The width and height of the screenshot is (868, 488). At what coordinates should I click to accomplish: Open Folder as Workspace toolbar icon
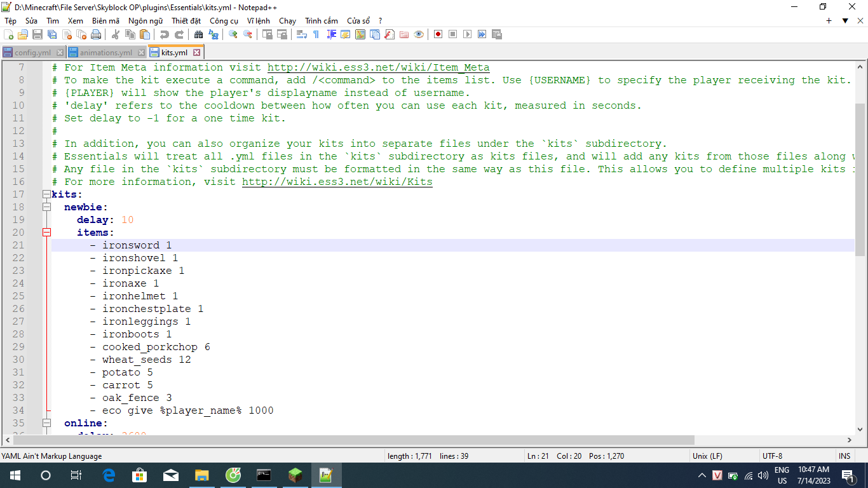404,34
